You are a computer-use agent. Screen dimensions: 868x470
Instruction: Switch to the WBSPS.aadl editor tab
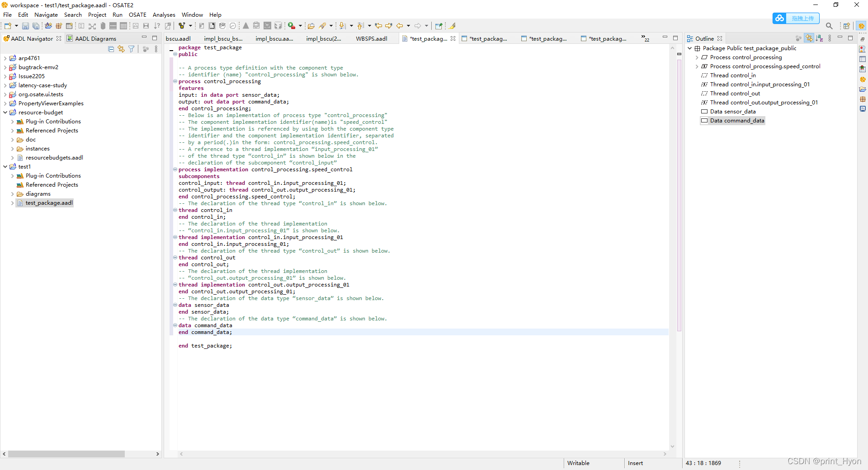pos(372,38)
